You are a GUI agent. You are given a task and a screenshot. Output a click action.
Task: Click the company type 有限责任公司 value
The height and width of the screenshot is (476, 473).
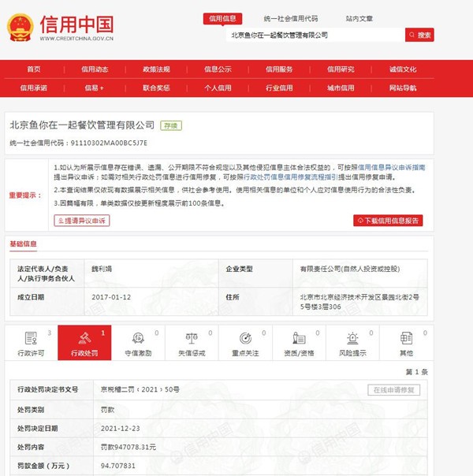pyautogui.click(x=350, y=269)
